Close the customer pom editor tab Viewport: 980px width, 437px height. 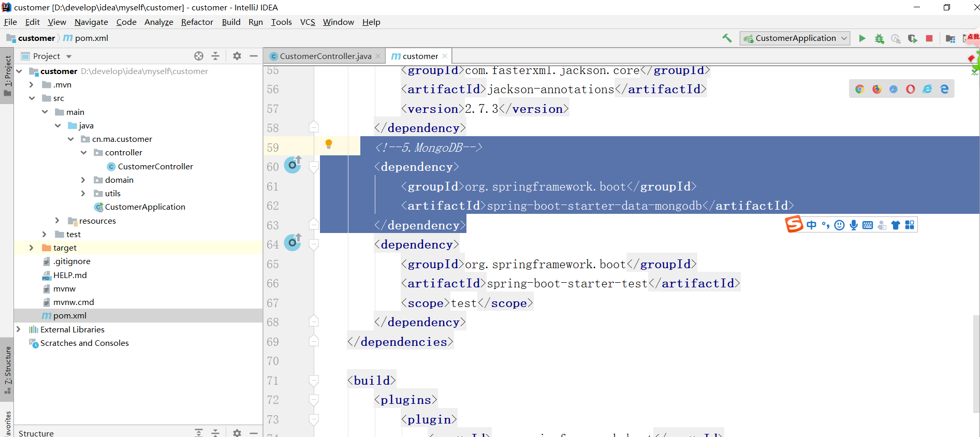pyautogui.click(x=445, y=56)
